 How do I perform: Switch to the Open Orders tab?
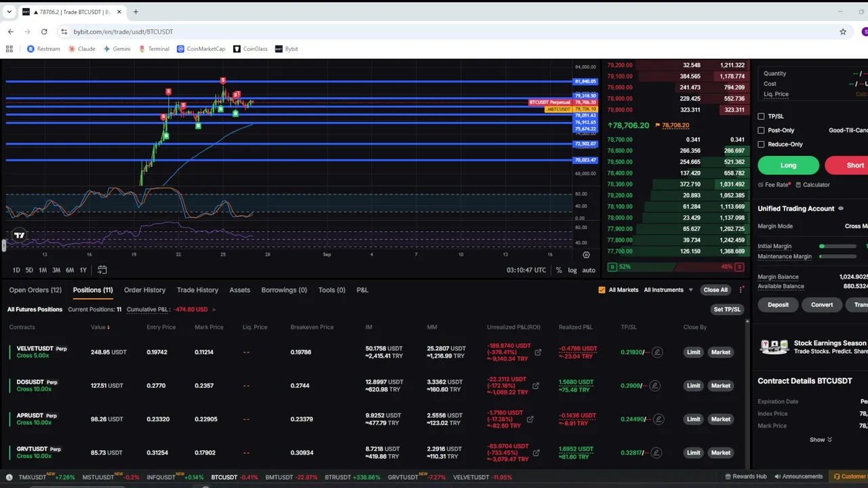point(35,290)
